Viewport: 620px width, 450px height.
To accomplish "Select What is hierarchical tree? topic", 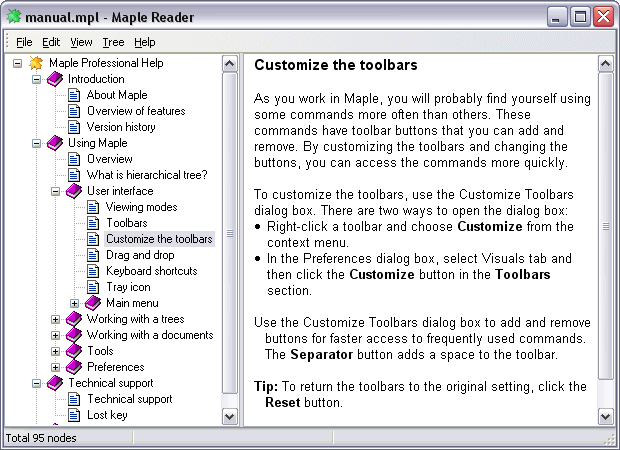I will (147, 175).
